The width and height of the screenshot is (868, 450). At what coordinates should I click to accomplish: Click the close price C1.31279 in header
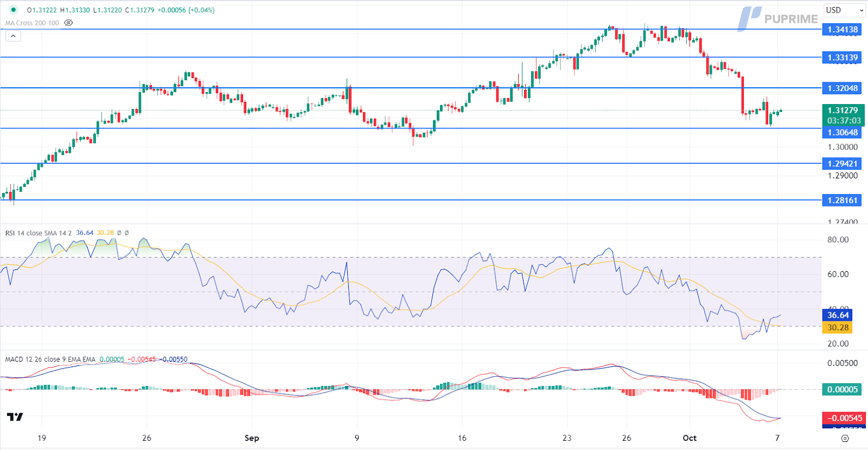tap(139, 10)
